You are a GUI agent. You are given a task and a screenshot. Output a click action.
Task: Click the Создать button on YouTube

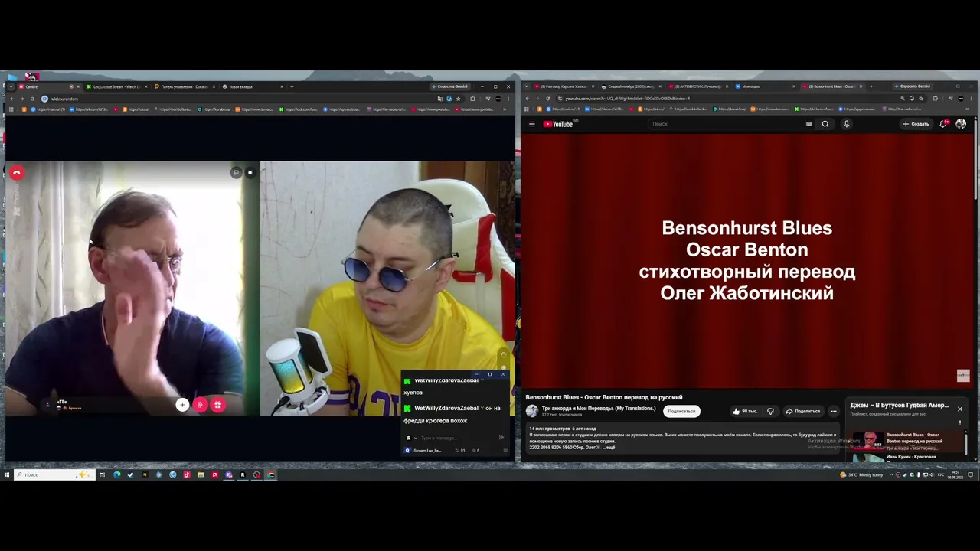pos(916,124)
